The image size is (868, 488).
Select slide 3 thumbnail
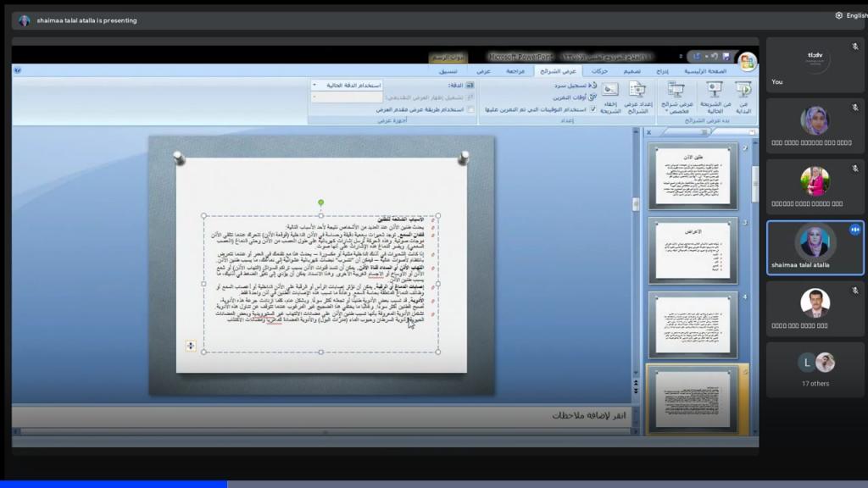[x=693, y=250]
